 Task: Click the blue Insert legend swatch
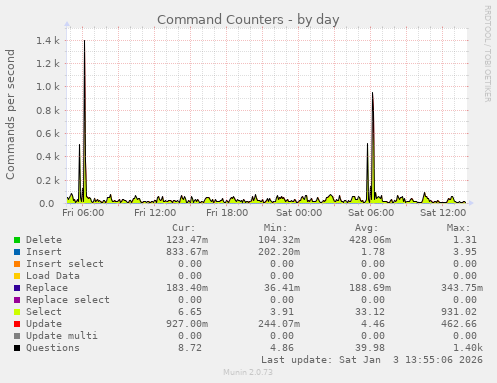coord(17,252)
